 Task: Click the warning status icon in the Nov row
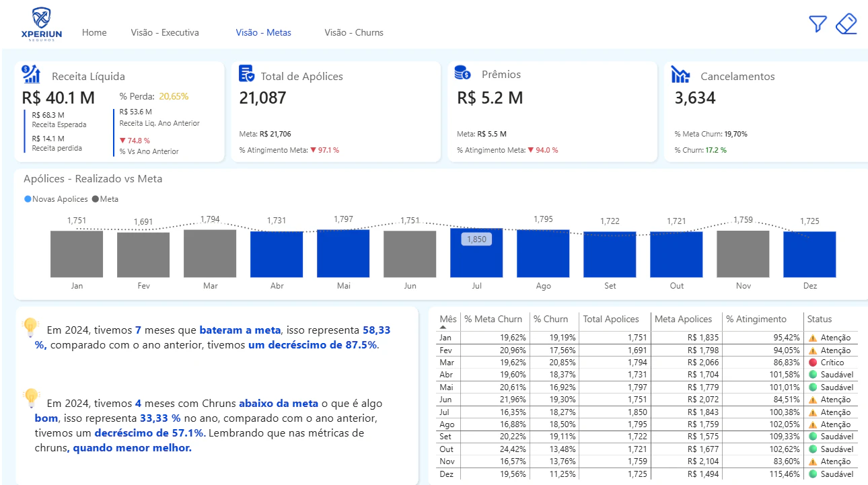[x=812, y=461]
